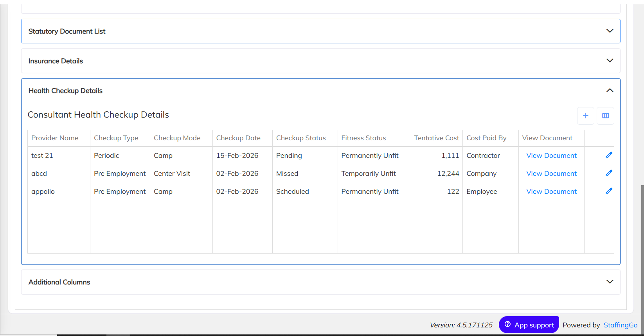Select the 'Contractor' cost paid by cell
The height and width of the screenshot is (336, 644).
click(x=491, y=155)
